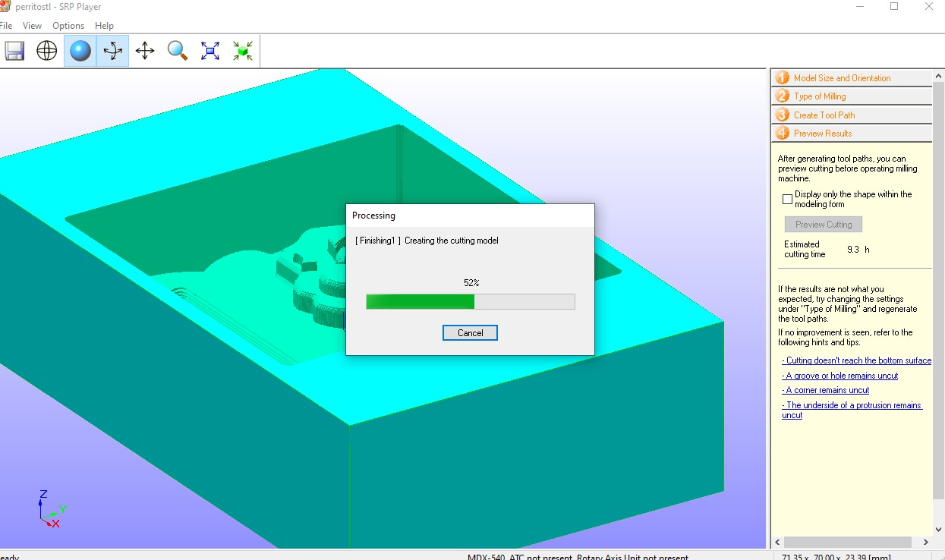Click the 9.3 h estimated cutting time value
Screen dimensions: 945x560
tap(858, 249)
